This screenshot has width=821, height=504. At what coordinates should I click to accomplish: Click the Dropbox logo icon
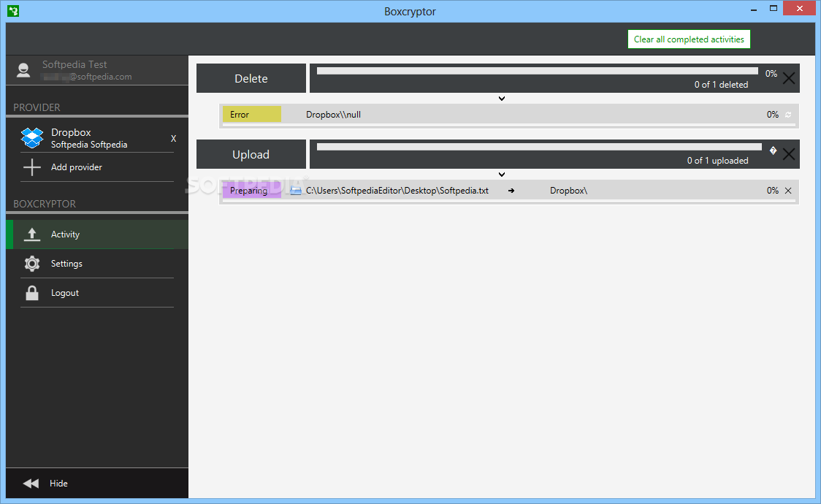(x=32, y=137)
